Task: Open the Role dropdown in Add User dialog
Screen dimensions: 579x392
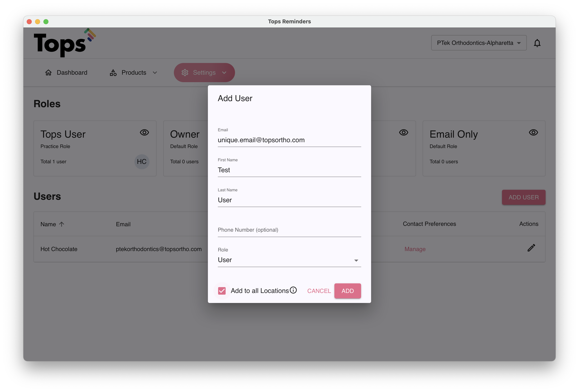Action: pyautogui.click(x=289, y=260)
